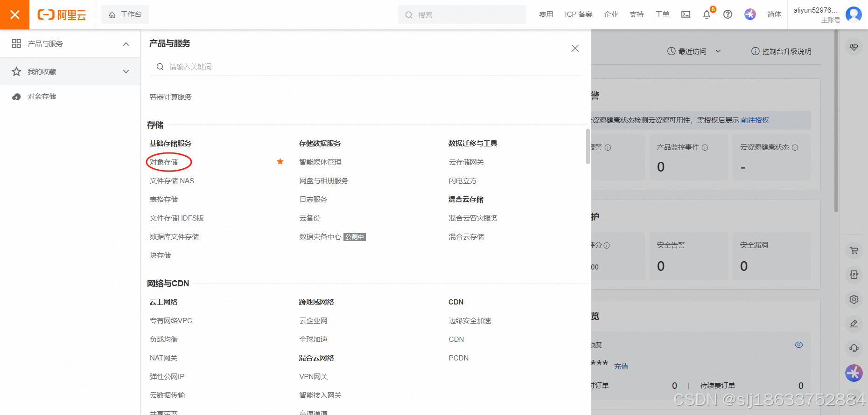Screen dimensions: 868x415
Task: Toggle the favorite star for 对象存储
Action: click(280, 162)
